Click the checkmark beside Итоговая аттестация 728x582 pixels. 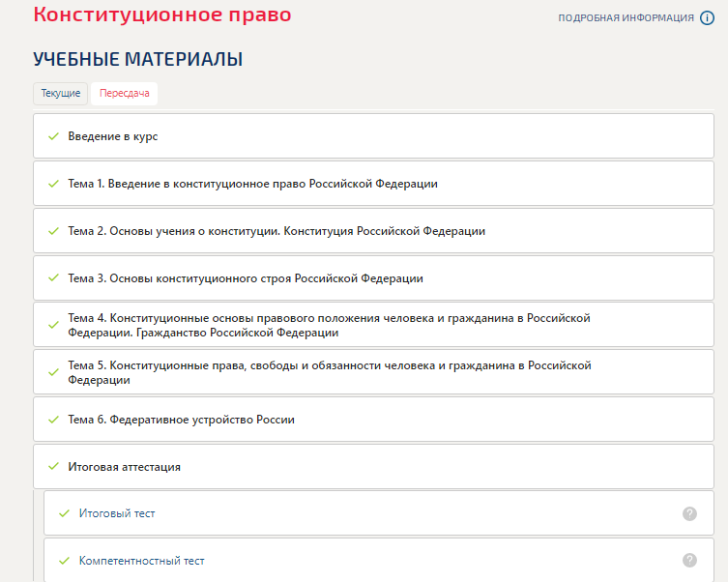[x=53, y=466]
